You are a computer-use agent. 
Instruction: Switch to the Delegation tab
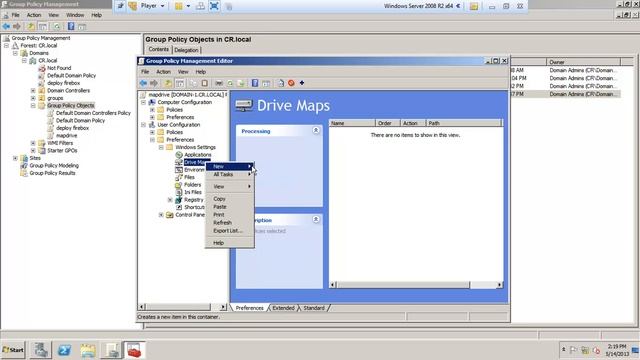click(x=186, y=50)
